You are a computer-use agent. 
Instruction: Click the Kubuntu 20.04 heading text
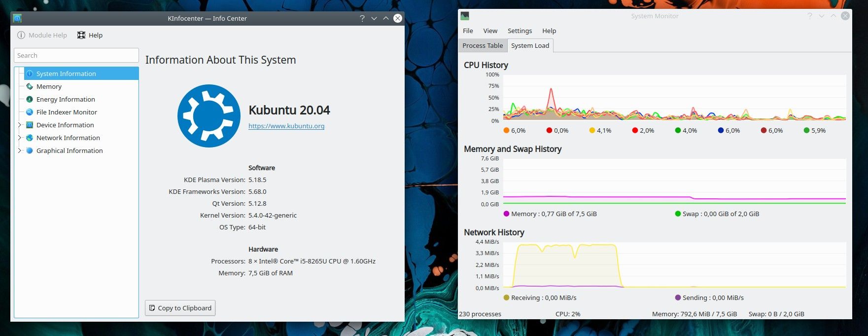point(289,110)
